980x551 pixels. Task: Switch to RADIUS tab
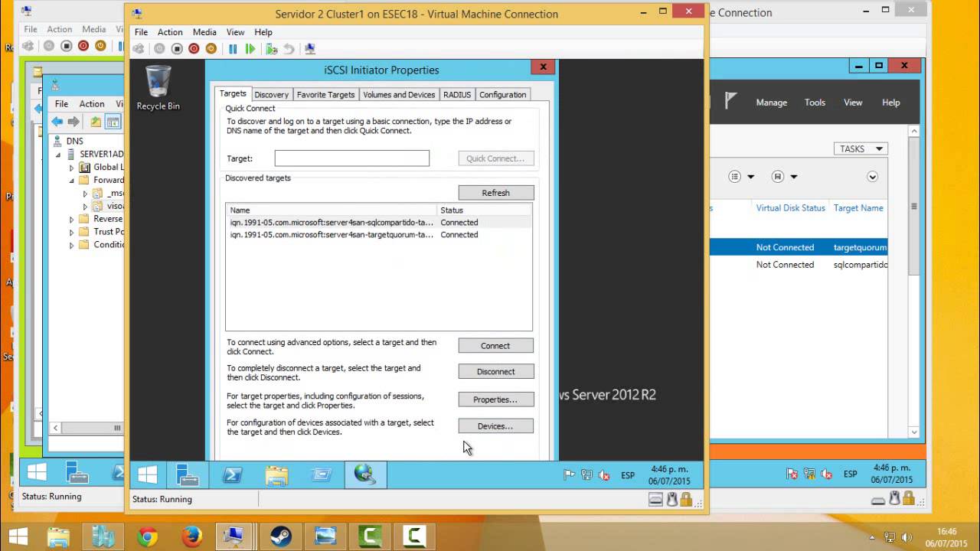(x=457, y=95)
